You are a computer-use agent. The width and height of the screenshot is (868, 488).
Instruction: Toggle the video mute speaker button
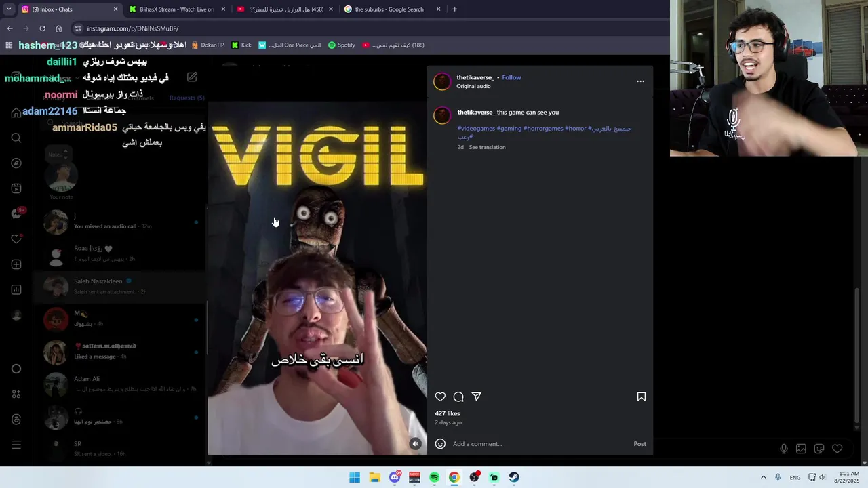[x=415, y=444]
